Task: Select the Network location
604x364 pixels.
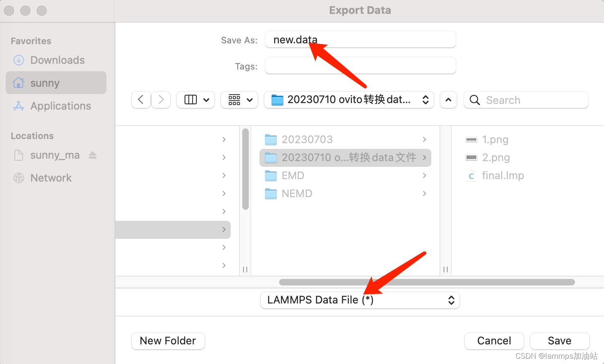Action: coord(51,178)
